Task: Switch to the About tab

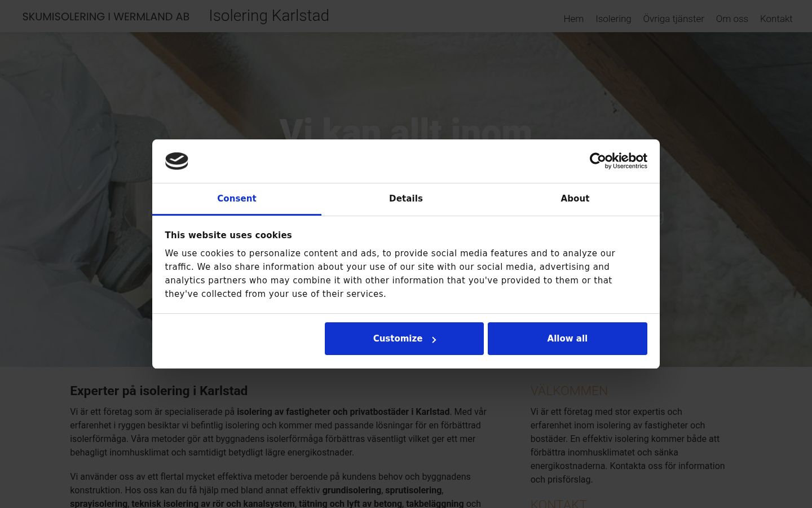Action: point(575,199)
